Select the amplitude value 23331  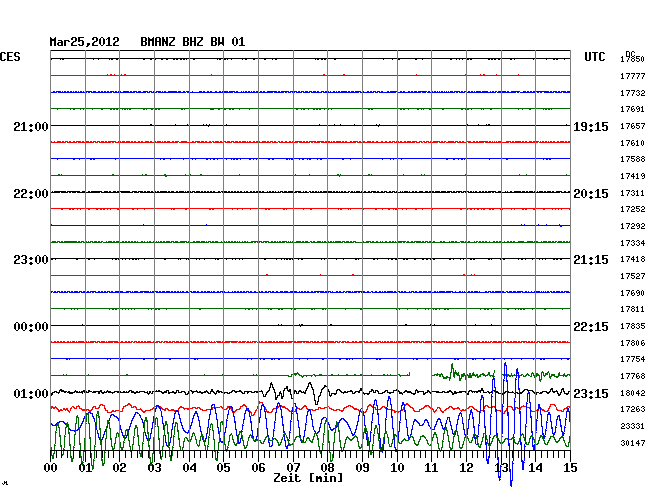(633, 426)
